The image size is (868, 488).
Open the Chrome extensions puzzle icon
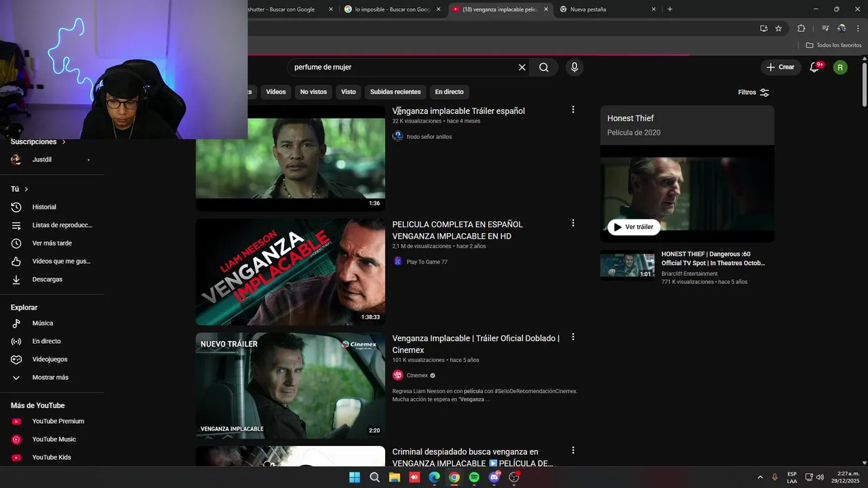click(802, 28)
